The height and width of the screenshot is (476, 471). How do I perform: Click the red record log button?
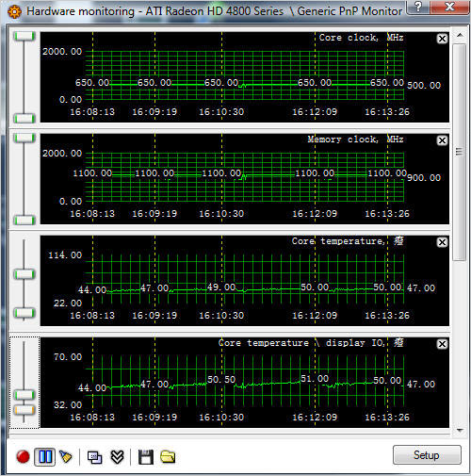tap(23, 457)
